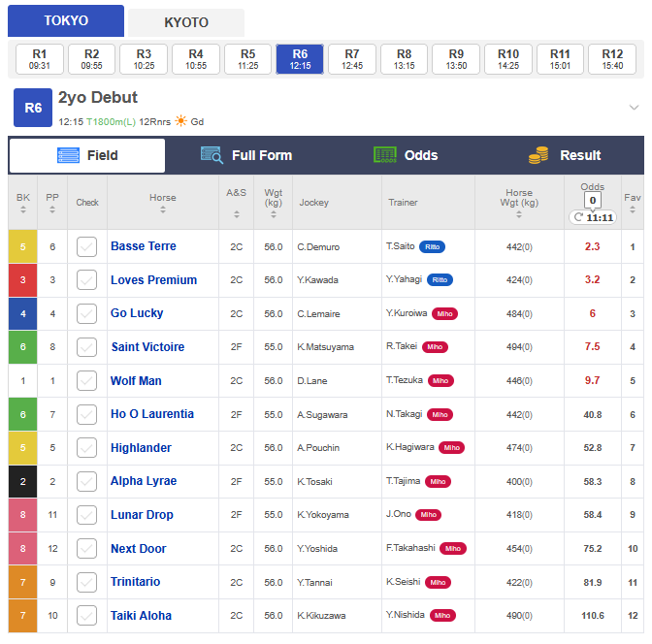This screenshot has height=644, width=652.
Task: Sort by BK column arrows
Action: [23, 209]
